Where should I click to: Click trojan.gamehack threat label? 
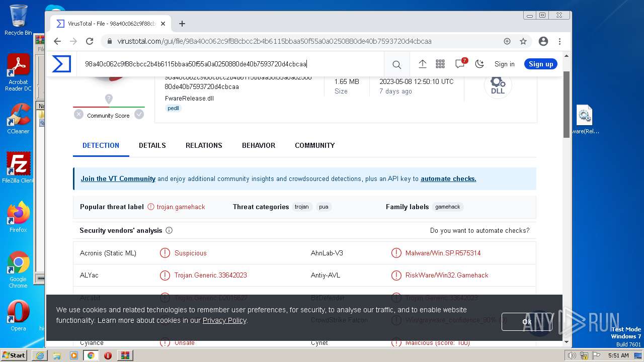[181, 207]
